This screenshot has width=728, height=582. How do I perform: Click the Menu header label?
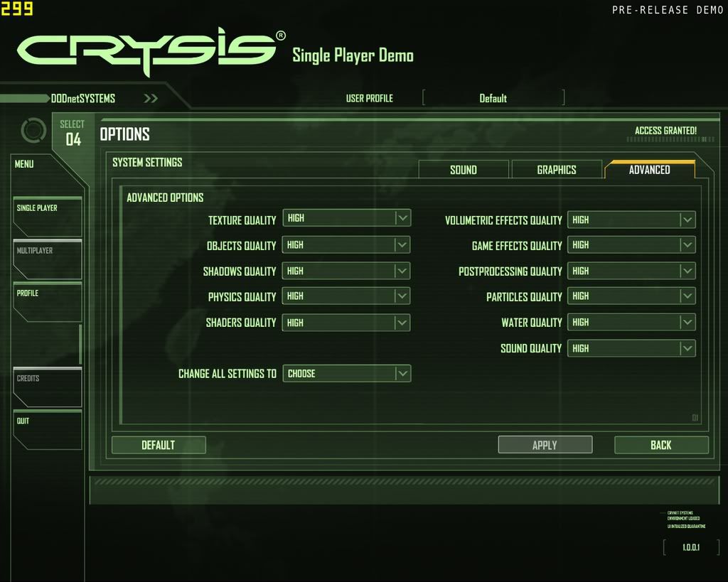[24, 164]
